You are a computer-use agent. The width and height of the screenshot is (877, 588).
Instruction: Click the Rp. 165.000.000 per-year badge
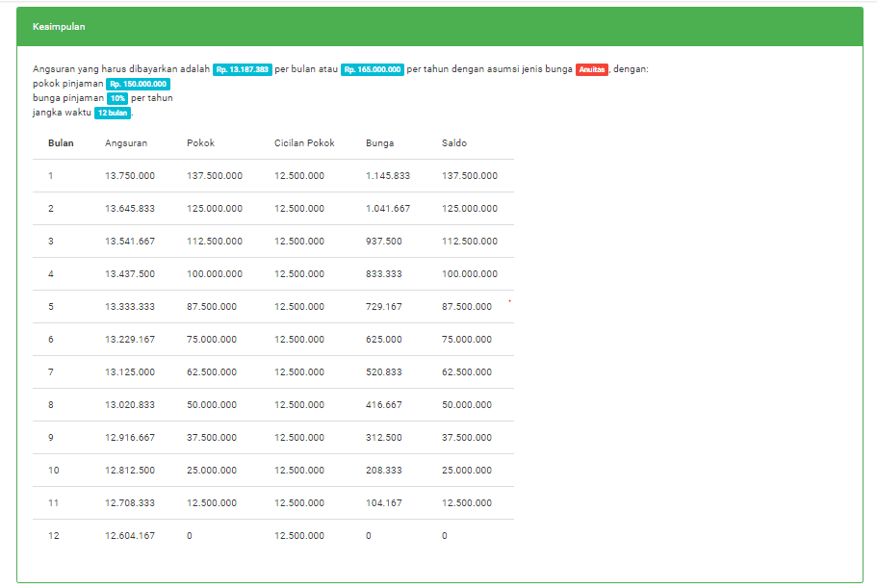pyautogui.click(x=373, y=69)
